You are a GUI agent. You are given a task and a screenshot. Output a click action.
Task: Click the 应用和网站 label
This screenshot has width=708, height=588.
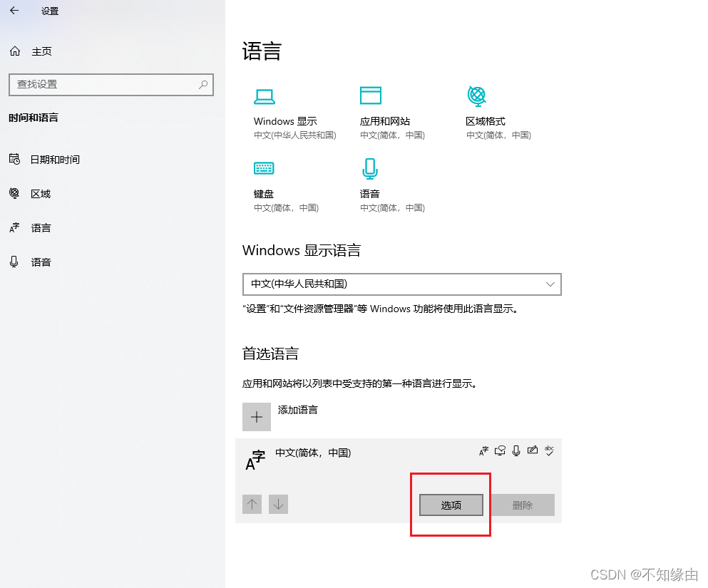(385, 121)
